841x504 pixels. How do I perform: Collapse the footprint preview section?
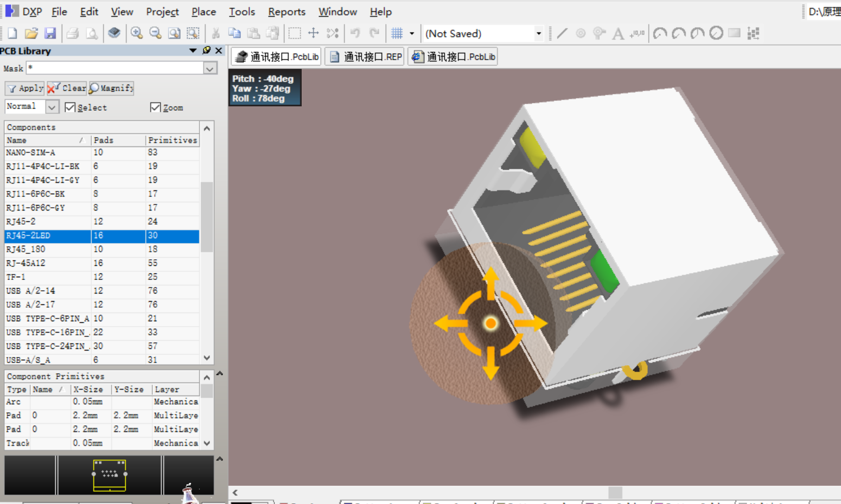(x=220, y=459)
